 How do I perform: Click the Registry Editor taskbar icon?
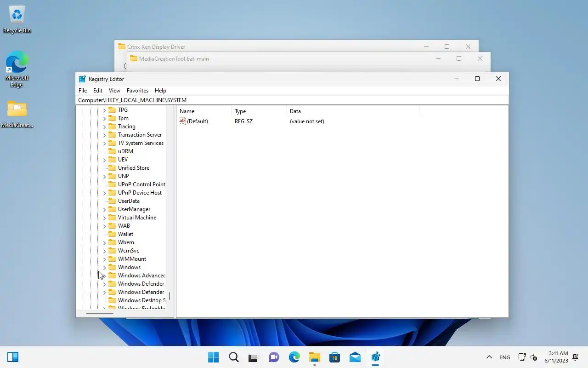pyautogui.click(x=375, y=357)
